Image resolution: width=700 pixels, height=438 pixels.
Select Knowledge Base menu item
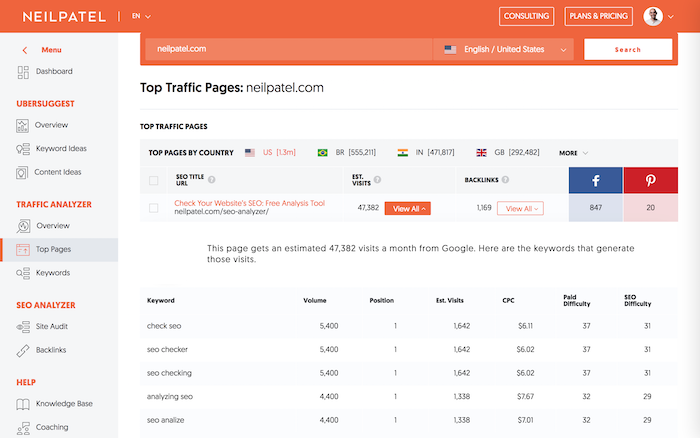tap(64, 404)
